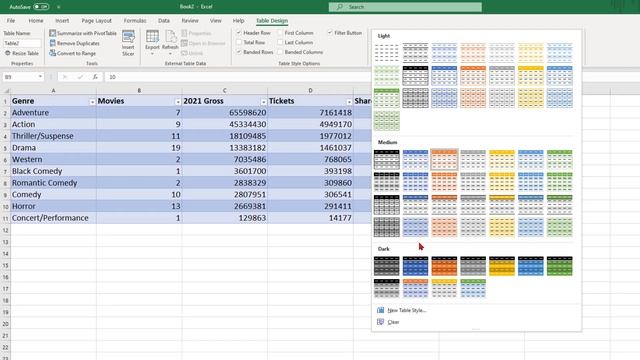Uncheck the Header Row checkbox

click(x=239, y=33)
